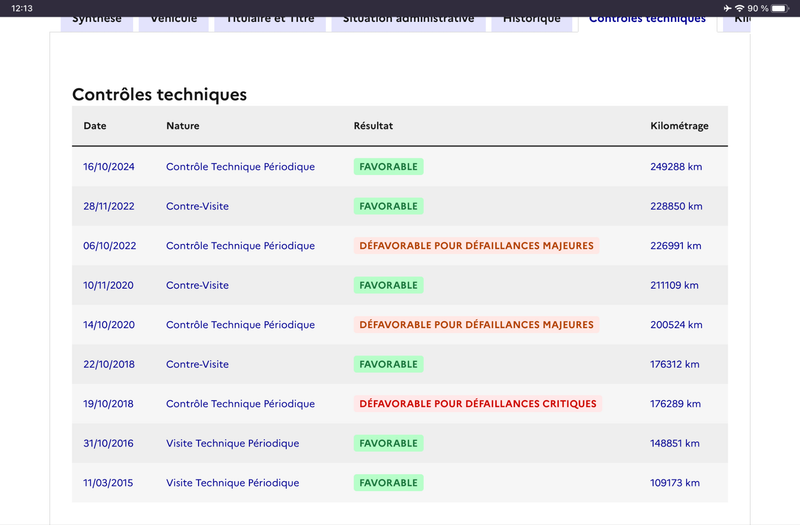Viewport: 800px width, 525px height.
Task: Select the mileage 226991 km
Action: (676, 246)
